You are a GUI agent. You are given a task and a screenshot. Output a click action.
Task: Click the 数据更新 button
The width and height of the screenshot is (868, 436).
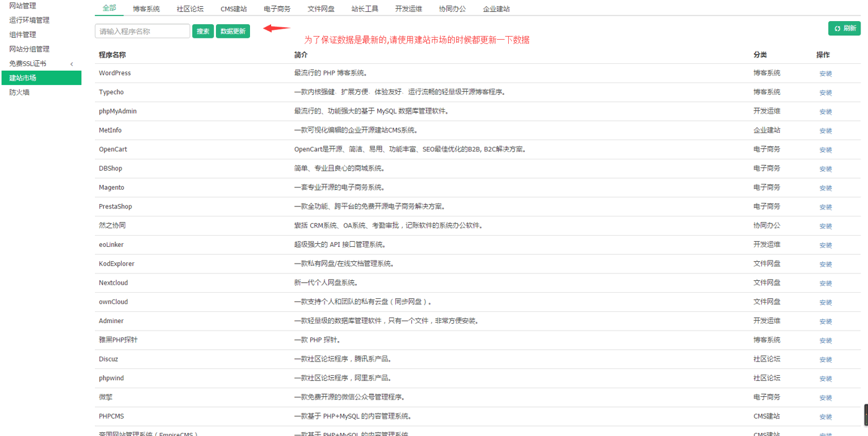point(233,31)
